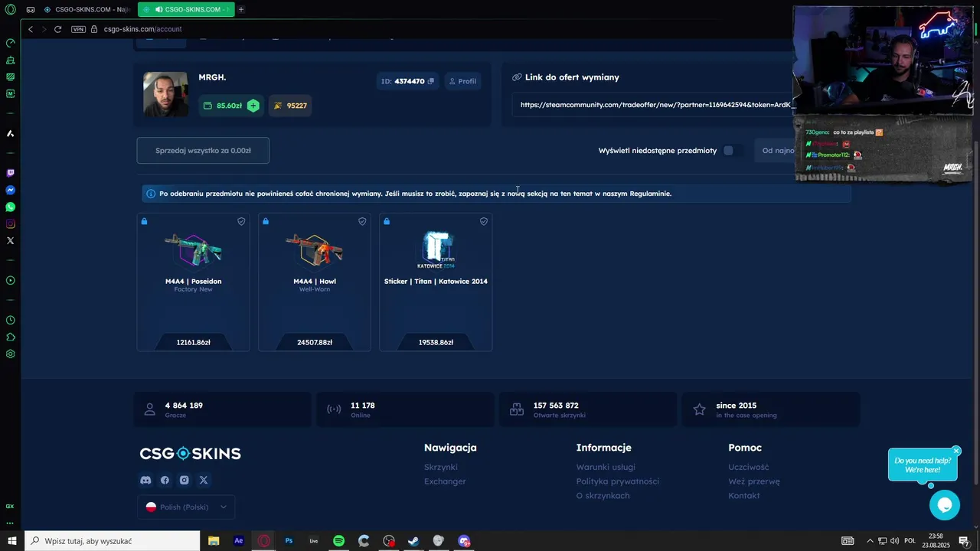Open the Discord link in the footer

tap(145, 480)
